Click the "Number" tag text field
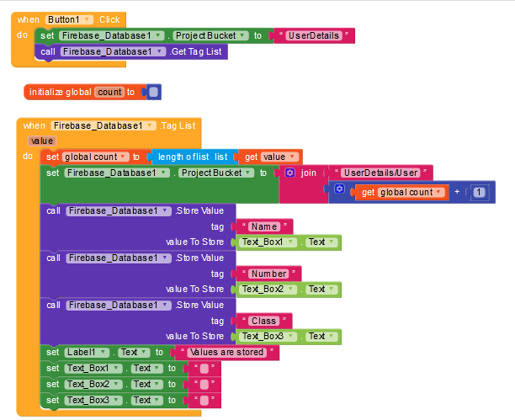 (x=268, y=274)
